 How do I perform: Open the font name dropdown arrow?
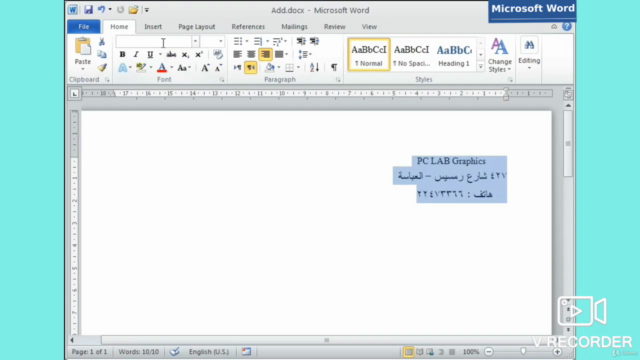(195, 41)
